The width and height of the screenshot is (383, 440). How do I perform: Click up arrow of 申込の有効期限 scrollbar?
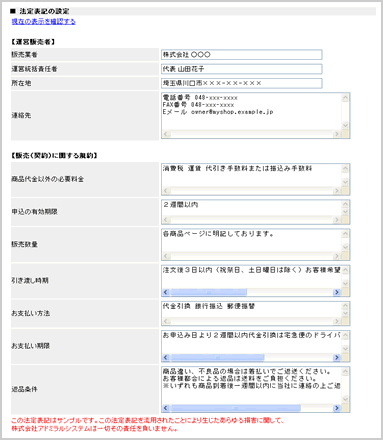point(345,204)
